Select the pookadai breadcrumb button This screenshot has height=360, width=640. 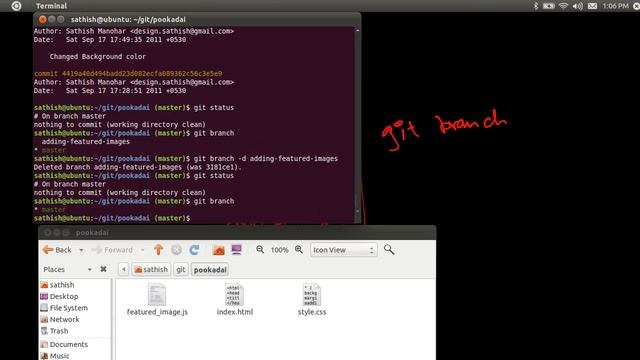[x=210, y=269]
